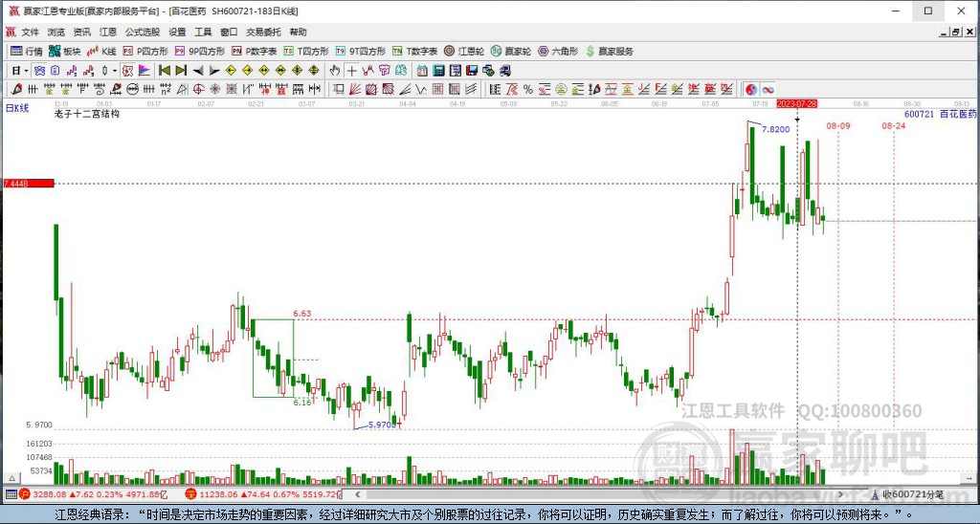Click the 赢家服务 button
The width and height of the screenshot is (980, 524).
(609, 52)
